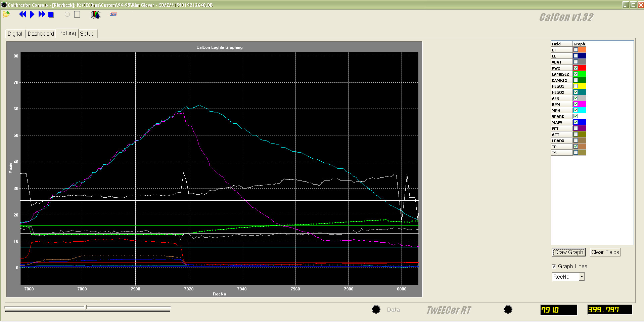The height and width of the screenshot is (322, 644).
Task: Stop playback with the blue square
Action: click(x=51, y=15)
